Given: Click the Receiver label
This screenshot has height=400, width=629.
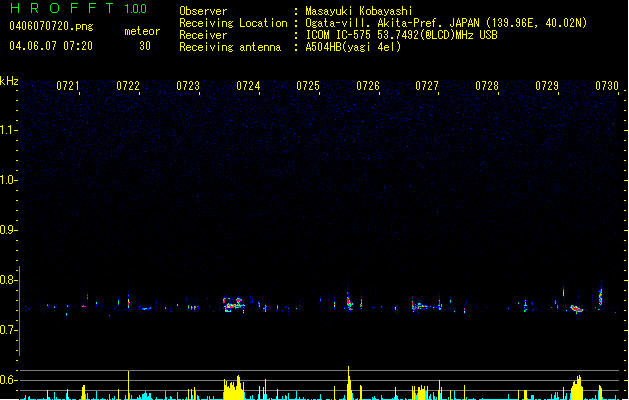Looking at the screenshot, I should pos(203,35).
